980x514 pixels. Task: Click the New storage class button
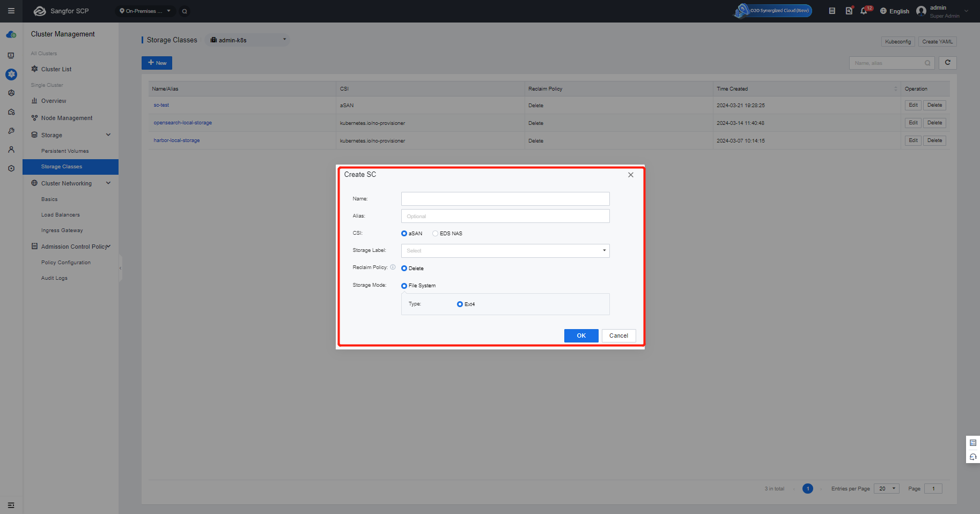pyautogui.click(x=157, y=63)
